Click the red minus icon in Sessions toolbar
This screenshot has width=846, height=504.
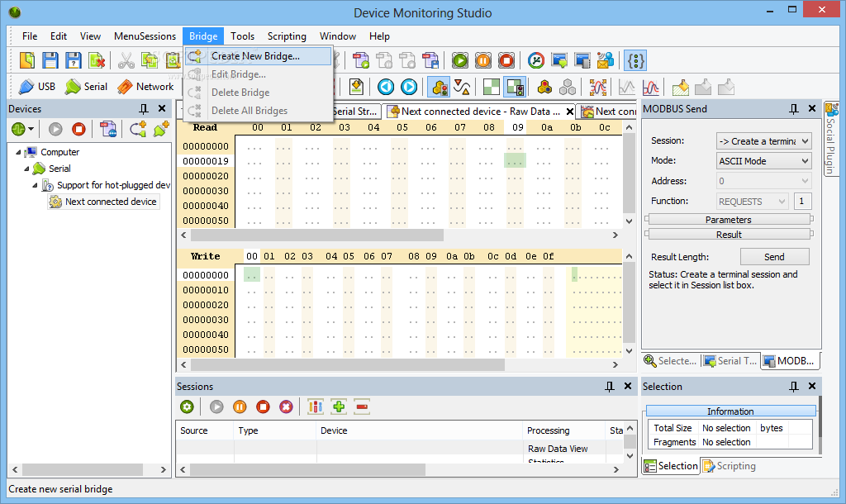[362, 407]
